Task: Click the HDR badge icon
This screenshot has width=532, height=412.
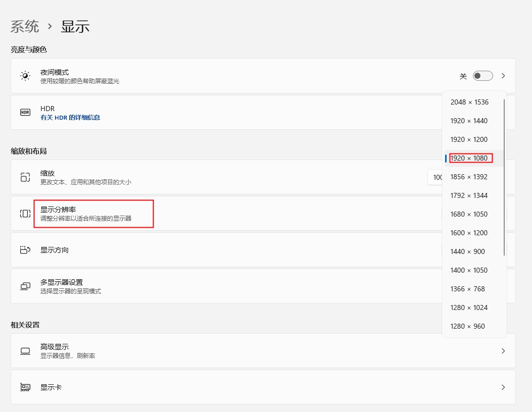Action: pyautogui.click(x=25, y=113)
